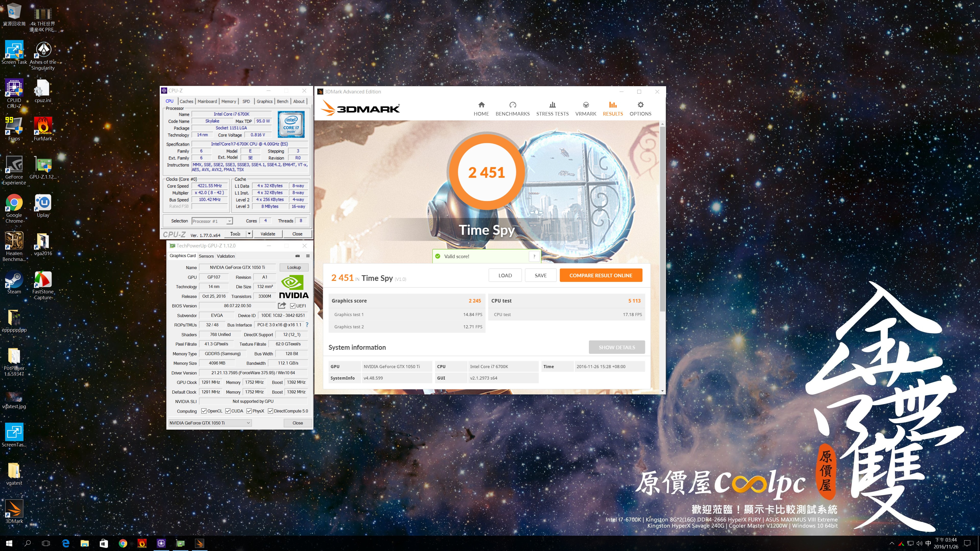
Task: Open the Uplay desktop icon
Action: tap(43, 206)
